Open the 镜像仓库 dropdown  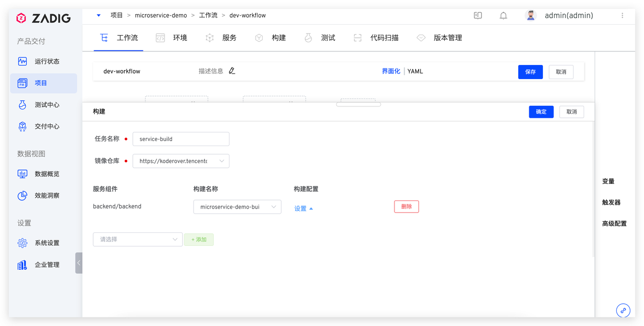pyautogui.click(x=181, y=161)
